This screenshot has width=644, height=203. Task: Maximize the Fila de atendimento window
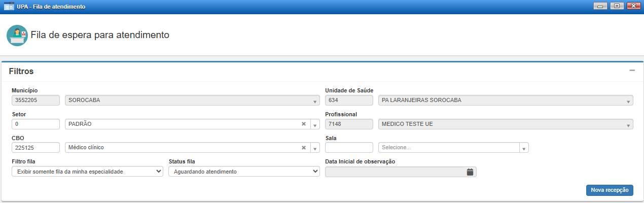tap(617, 7)
